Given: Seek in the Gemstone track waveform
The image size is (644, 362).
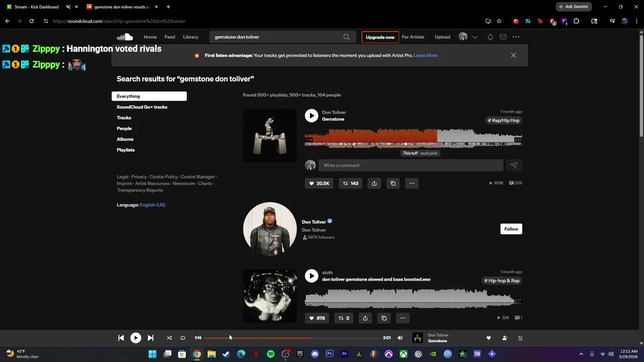Looking at the screenshot, I should point(413,138).
